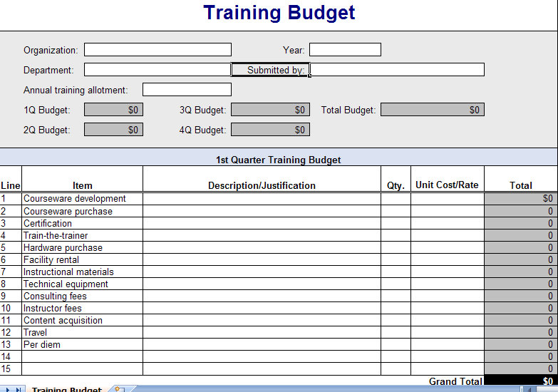Click the Unit Cost/Rate cell for Travel
Viewport: 558px width, 392px height.
coord(448,332)
